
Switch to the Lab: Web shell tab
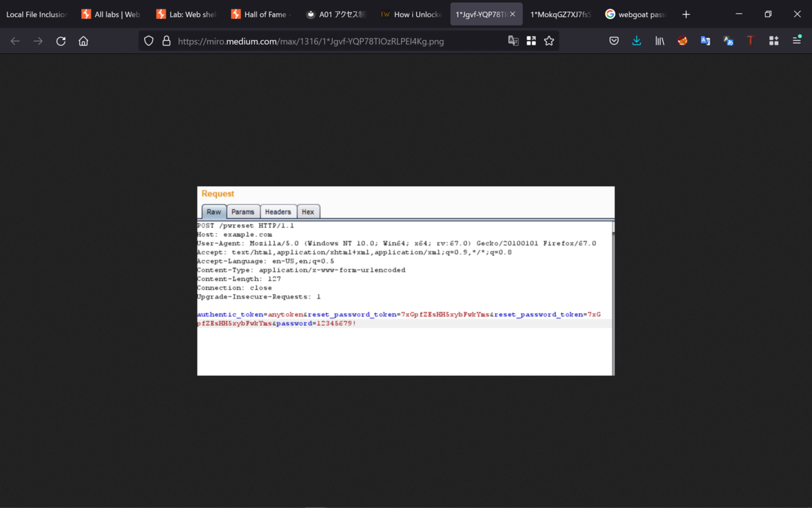(186, 14)
